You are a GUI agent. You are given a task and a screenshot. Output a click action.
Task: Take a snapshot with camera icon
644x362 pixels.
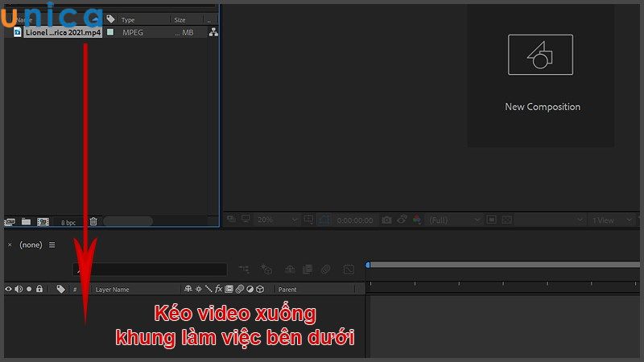click(x=386, y=220)
